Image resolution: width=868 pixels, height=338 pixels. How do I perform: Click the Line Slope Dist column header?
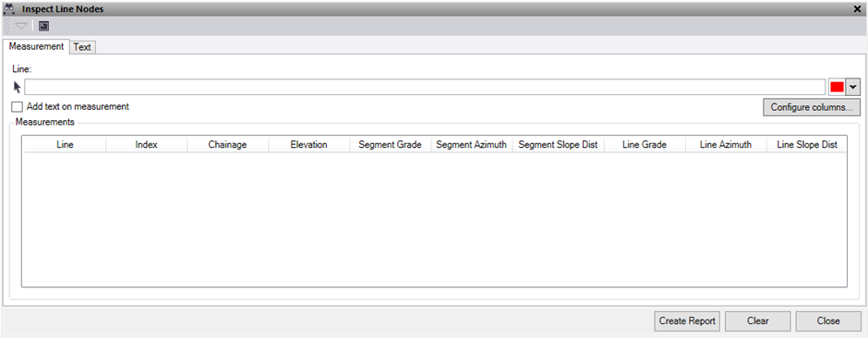[806, 145]
